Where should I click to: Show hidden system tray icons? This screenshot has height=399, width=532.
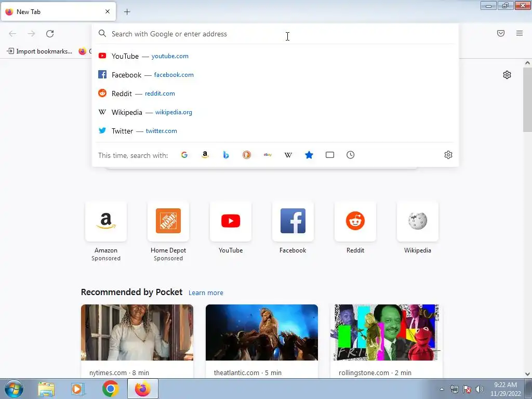(x=442, y=389)
